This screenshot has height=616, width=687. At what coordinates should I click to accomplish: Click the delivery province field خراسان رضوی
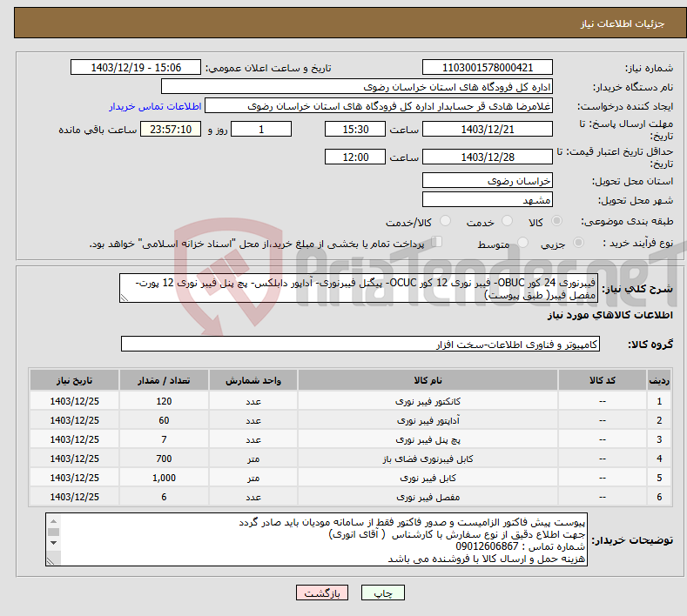(488, 180)
